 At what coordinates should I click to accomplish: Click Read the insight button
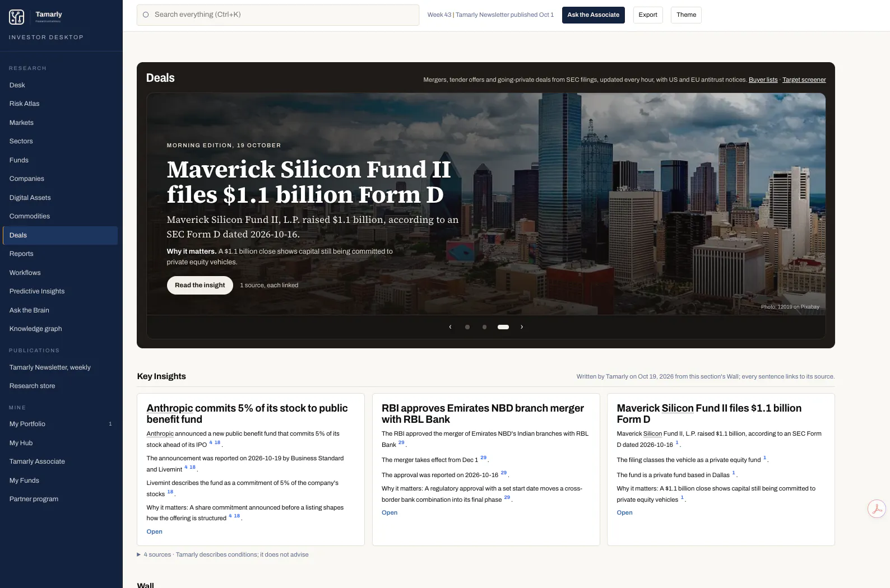click(x=200, y=285)
